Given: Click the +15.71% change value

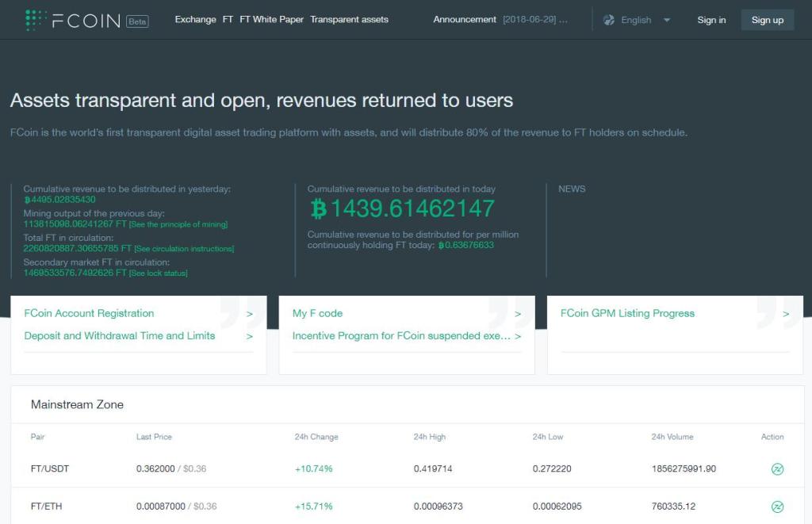Looking at the screenshot, I should (x=314, y=506).
